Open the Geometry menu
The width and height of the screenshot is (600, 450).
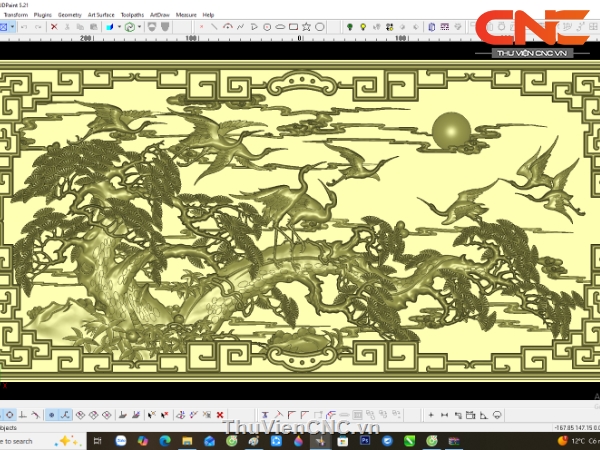[70, 15]
